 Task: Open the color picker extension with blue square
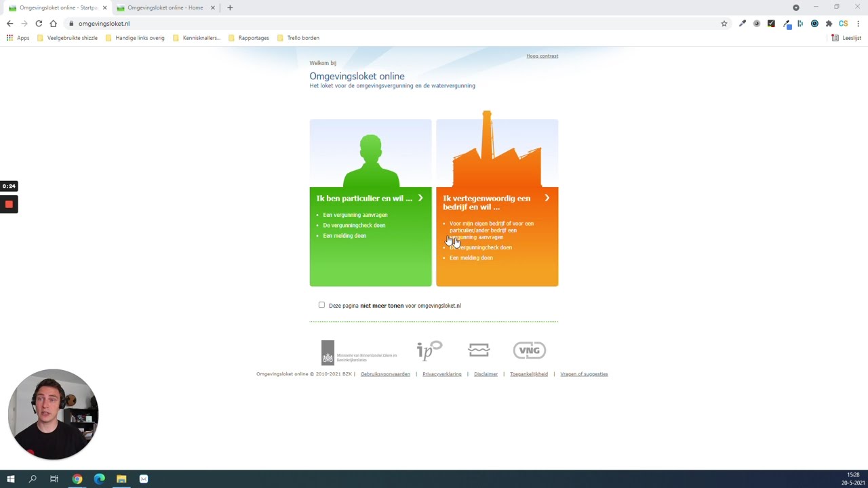(787, 24)
